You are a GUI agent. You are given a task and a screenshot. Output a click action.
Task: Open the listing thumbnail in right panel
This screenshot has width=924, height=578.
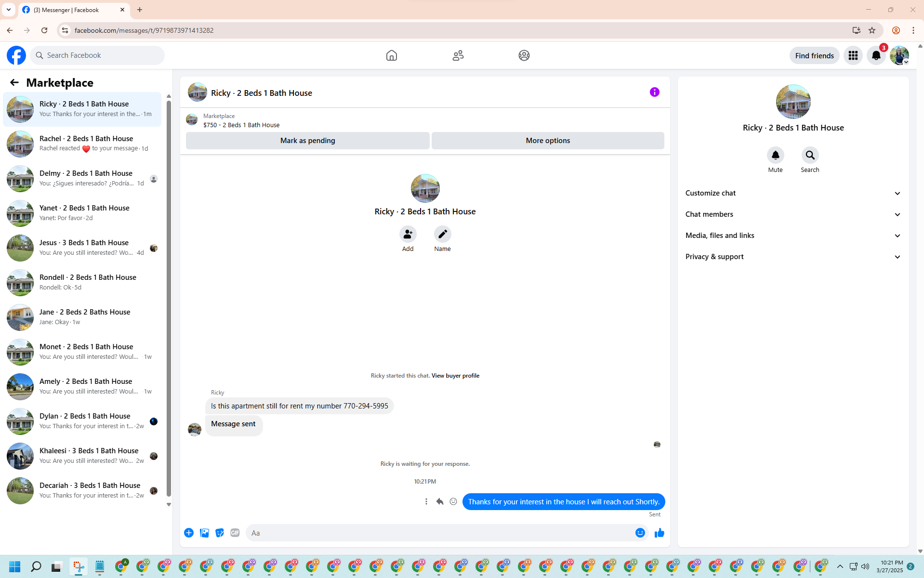tap(793, 102)
